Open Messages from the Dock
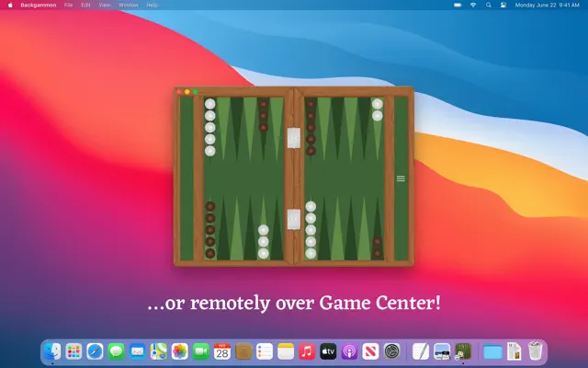Screen dimensions: 588x368 117,351
